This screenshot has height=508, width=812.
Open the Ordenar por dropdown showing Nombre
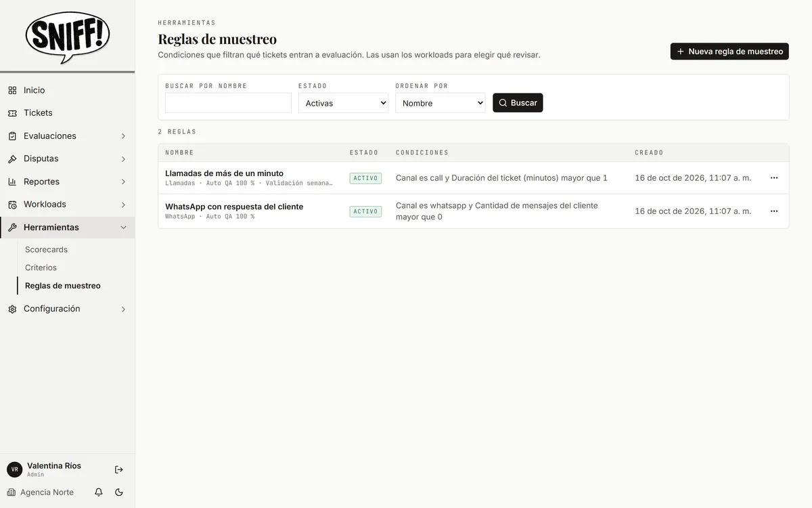441,103
